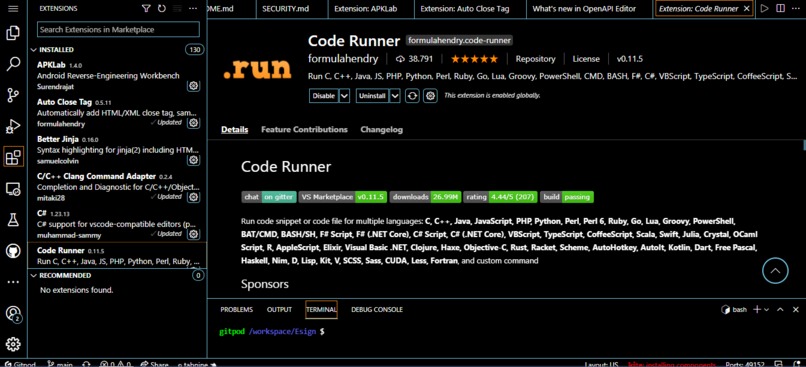Open the Manage gear in activity bar
Screen dimensions: 806x367
[x=13, y=344]
